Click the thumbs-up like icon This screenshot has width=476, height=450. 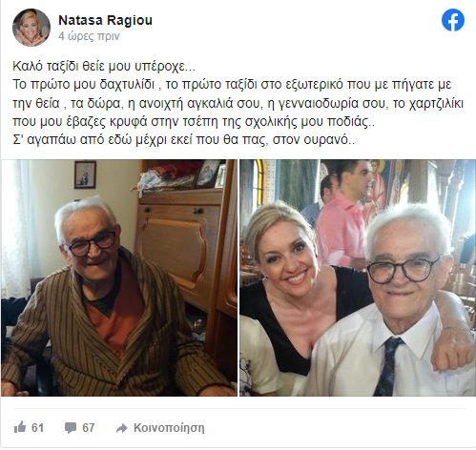coord(20,427)
